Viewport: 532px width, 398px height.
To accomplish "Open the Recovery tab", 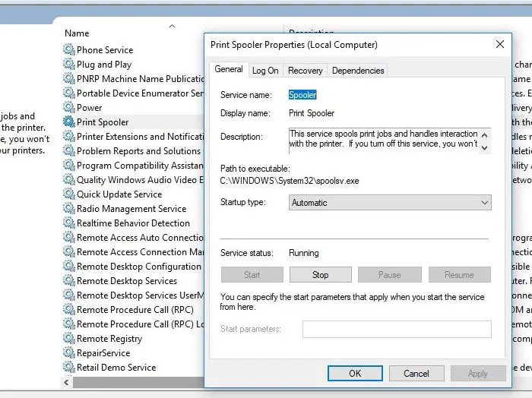I will coord(306,71).
